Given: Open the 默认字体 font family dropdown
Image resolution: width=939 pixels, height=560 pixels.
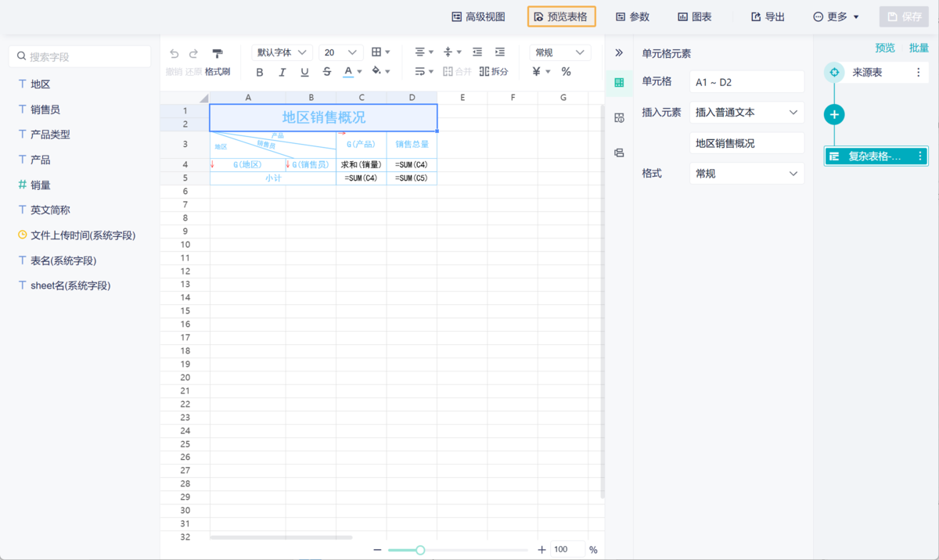Looking at the screenshot, I should (x=282, y=52).
